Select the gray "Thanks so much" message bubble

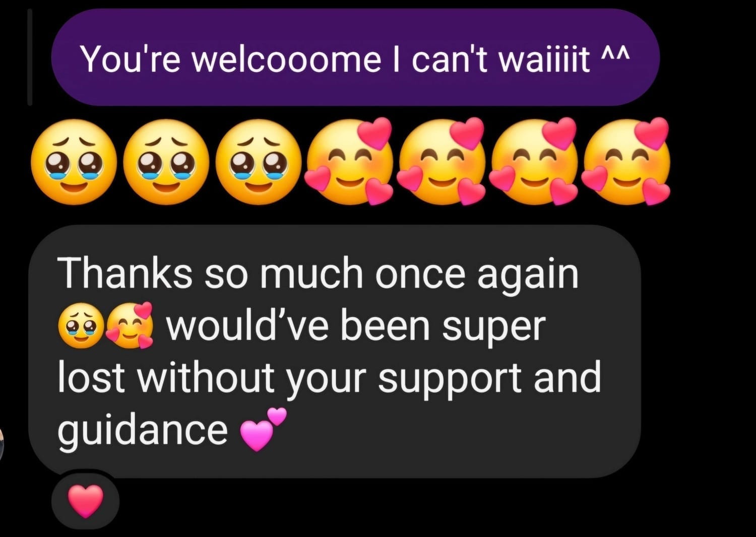coord(335,352)
